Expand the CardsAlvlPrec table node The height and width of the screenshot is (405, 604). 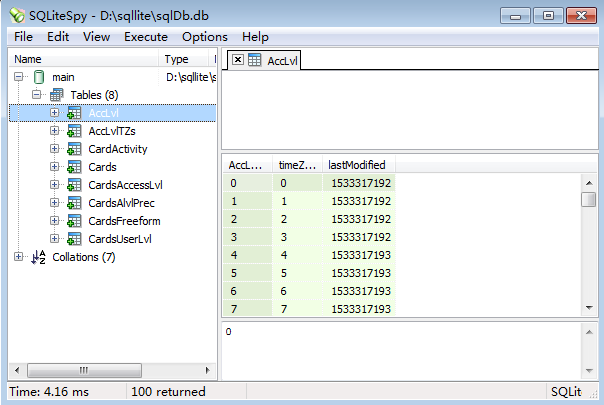coord(54,202)
